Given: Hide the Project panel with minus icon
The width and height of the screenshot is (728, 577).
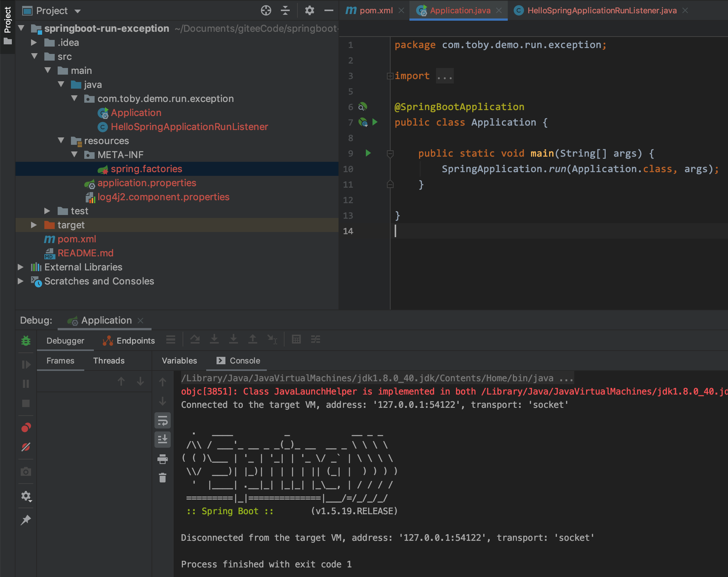Looking at the screenshot, I should click(x=329, y=10).
